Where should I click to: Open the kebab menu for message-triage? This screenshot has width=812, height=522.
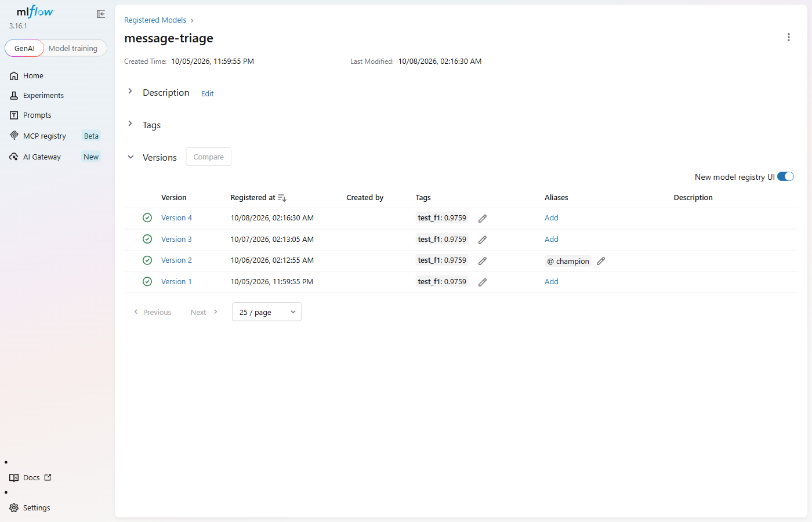[788, 37]
